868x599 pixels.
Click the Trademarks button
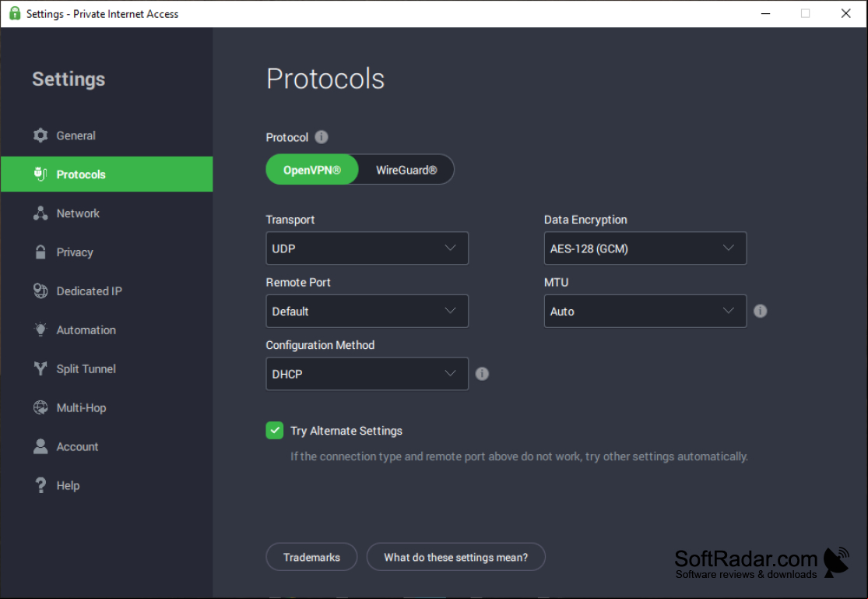(x=311, y=557)
